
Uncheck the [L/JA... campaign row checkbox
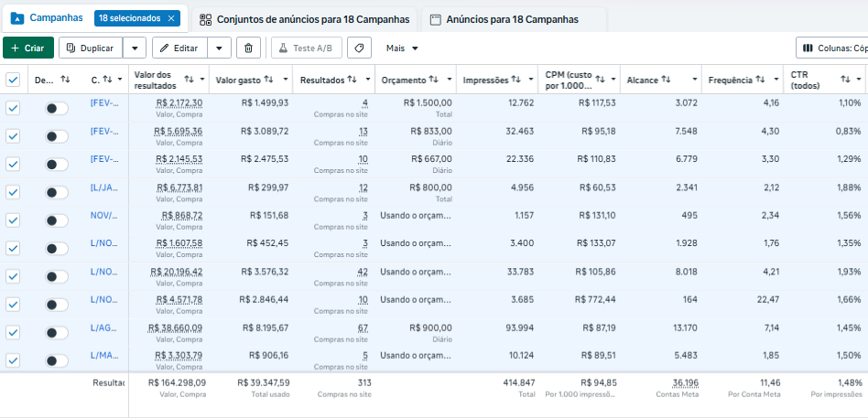click(13, 192)
